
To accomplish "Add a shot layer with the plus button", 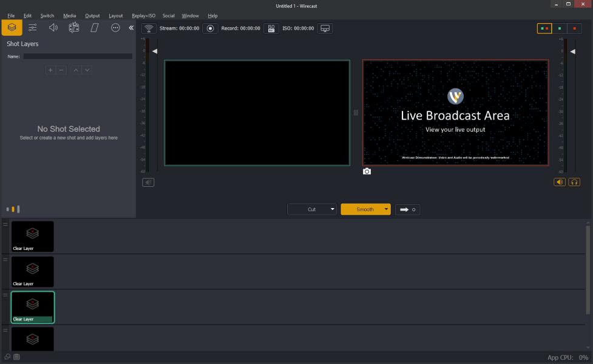I will click(50, 70).
